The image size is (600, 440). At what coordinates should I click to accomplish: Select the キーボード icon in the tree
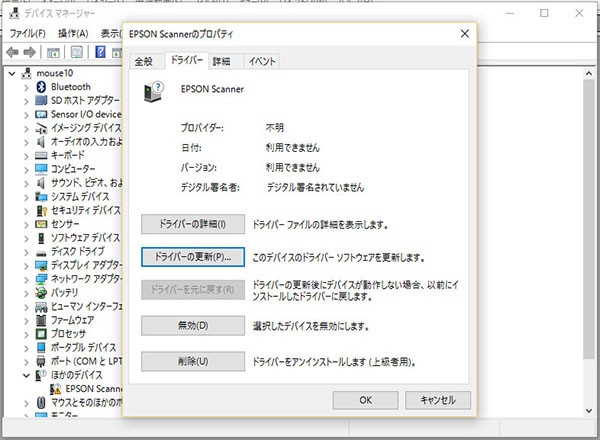[41, 155]
